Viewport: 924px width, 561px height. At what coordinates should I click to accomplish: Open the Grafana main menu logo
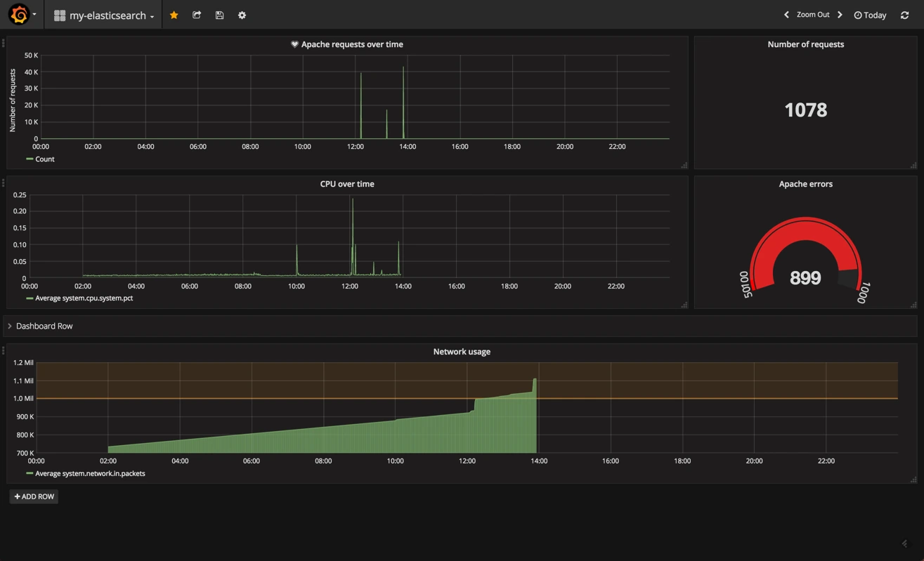pos(18,14)
